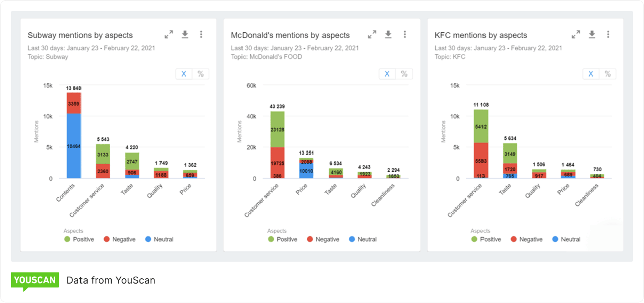Open the Subway chart three-dot menu

tap(201, 34)
